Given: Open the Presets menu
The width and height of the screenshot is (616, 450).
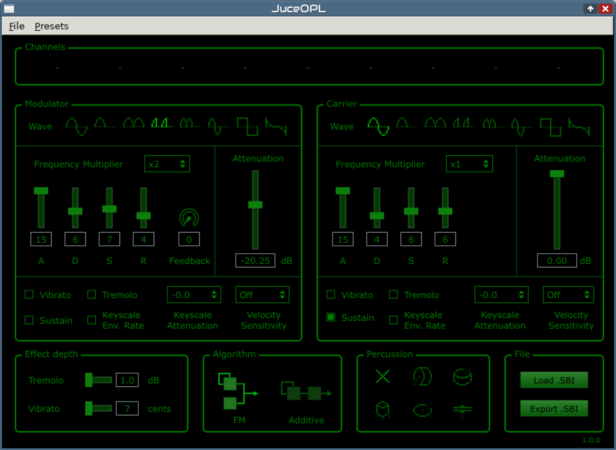Looking at the screenshot, I should coord(51,26).
